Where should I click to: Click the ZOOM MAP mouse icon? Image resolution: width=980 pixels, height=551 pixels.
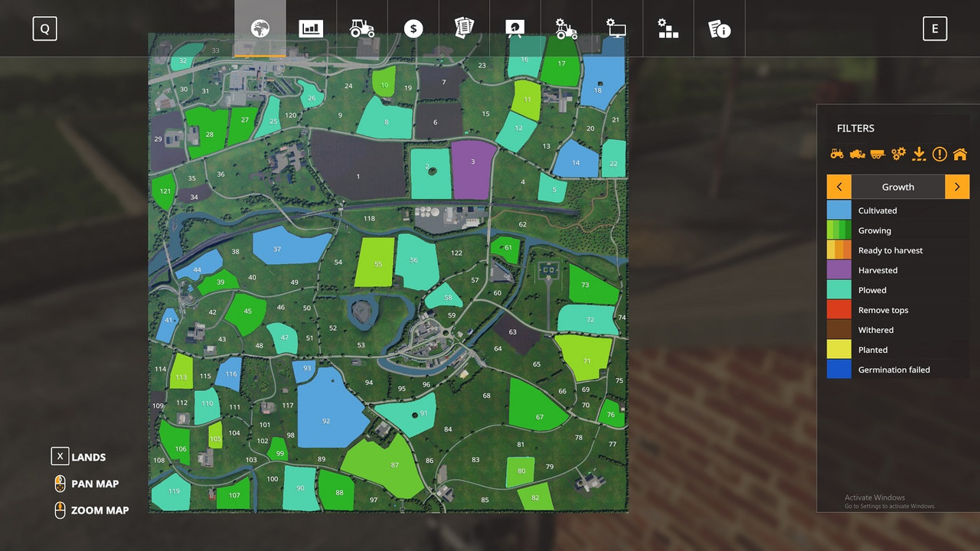click(60, 510)
